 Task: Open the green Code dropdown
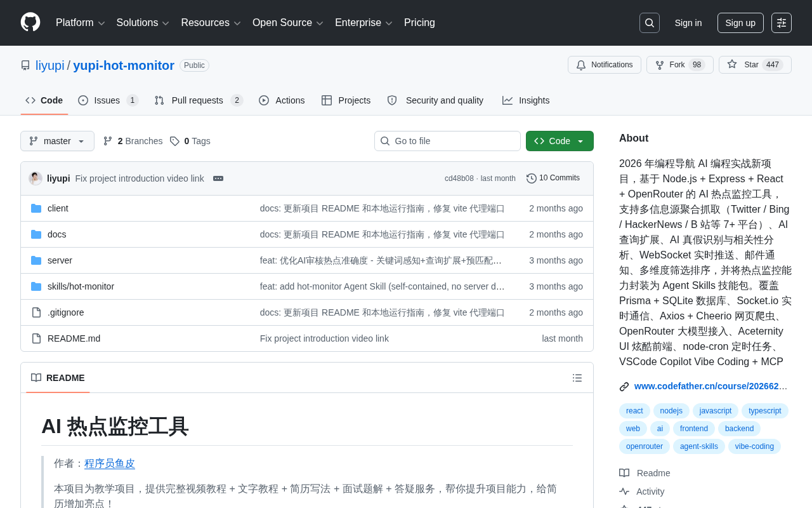(x=560, y=141)
